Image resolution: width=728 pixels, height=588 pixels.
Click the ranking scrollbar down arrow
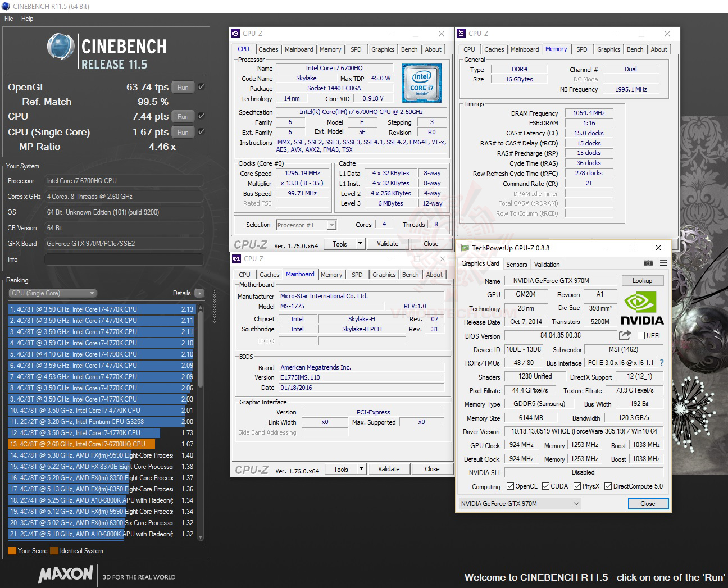tap(201, 538)
